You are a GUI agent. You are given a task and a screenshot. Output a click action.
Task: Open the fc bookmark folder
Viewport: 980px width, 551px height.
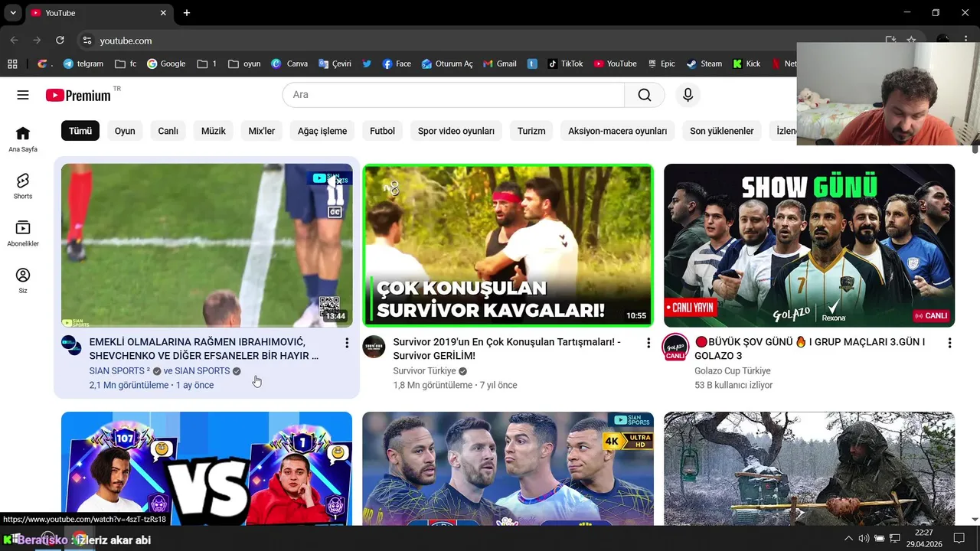126,64
